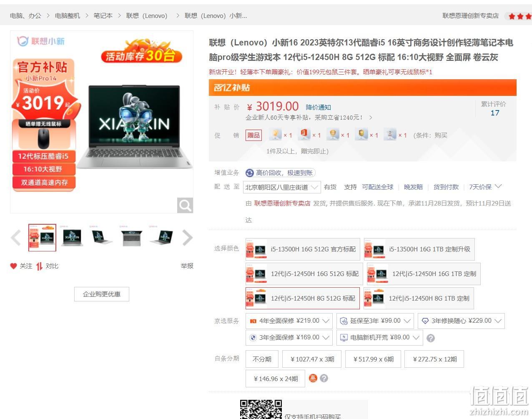The image size is (532, 419).
Task: Click the main product image of the laptop
Action: (102, 122)
